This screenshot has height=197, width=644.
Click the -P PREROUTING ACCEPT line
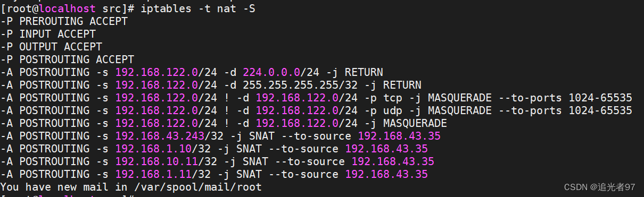click(x=64, y=21)
